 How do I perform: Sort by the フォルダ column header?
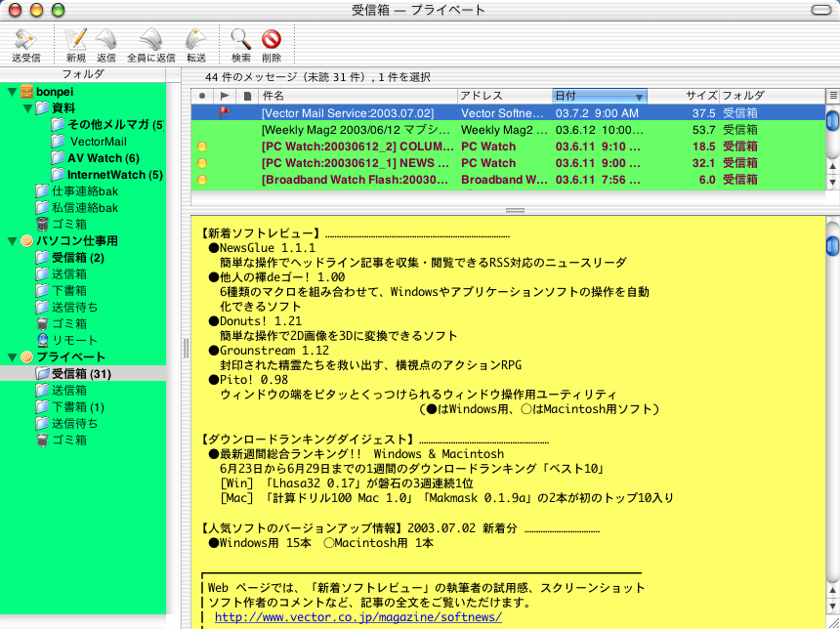pos(772,96)
